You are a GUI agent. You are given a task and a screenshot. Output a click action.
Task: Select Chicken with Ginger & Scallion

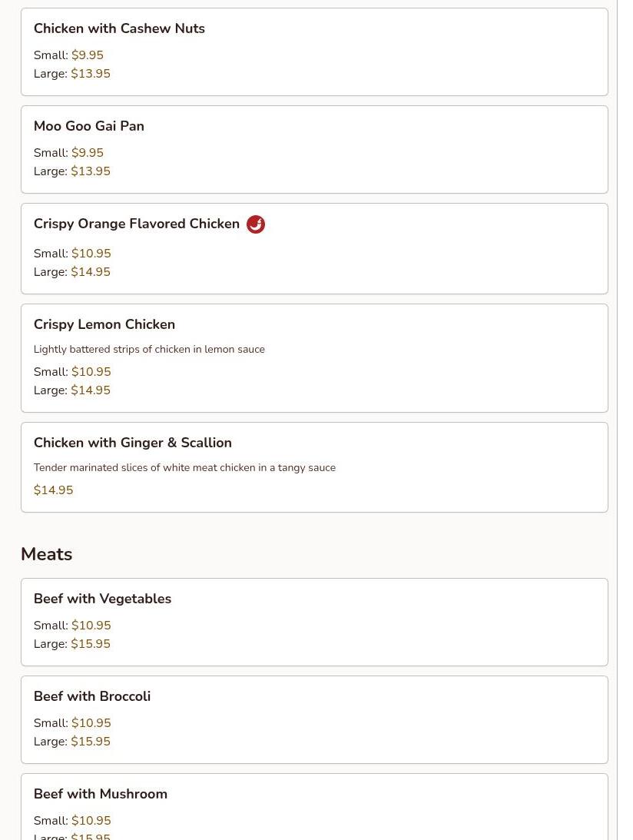tap(314, 467)
